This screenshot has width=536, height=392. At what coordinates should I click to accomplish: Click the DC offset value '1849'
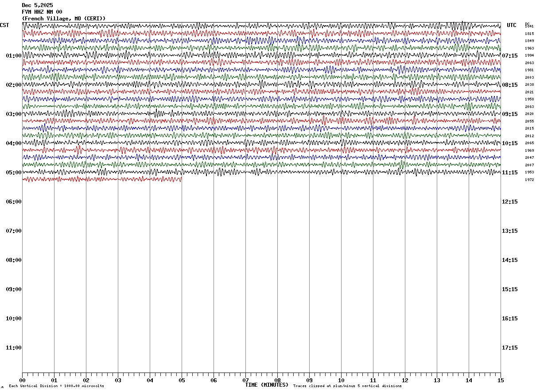pyautogui.click(x=529, y=41)
